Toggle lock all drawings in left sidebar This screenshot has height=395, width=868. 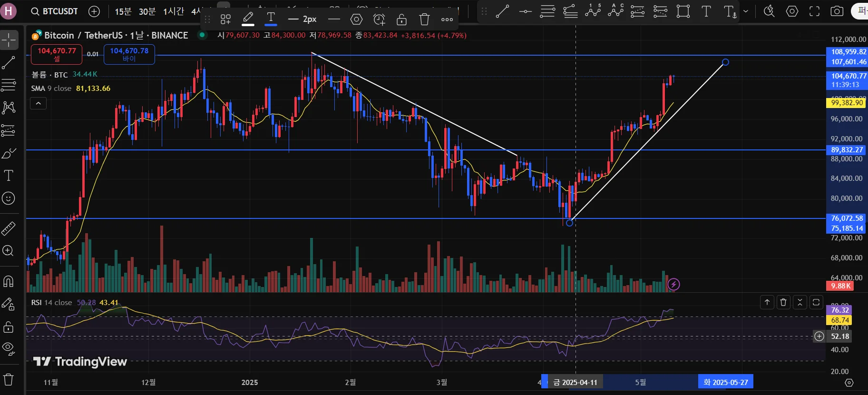9,326
